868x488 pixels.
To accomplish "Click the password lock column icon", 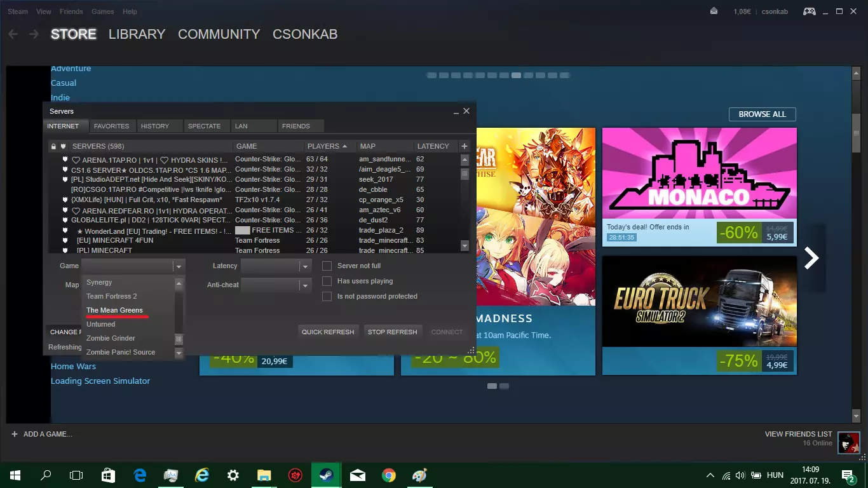I will tap(53, 146).
